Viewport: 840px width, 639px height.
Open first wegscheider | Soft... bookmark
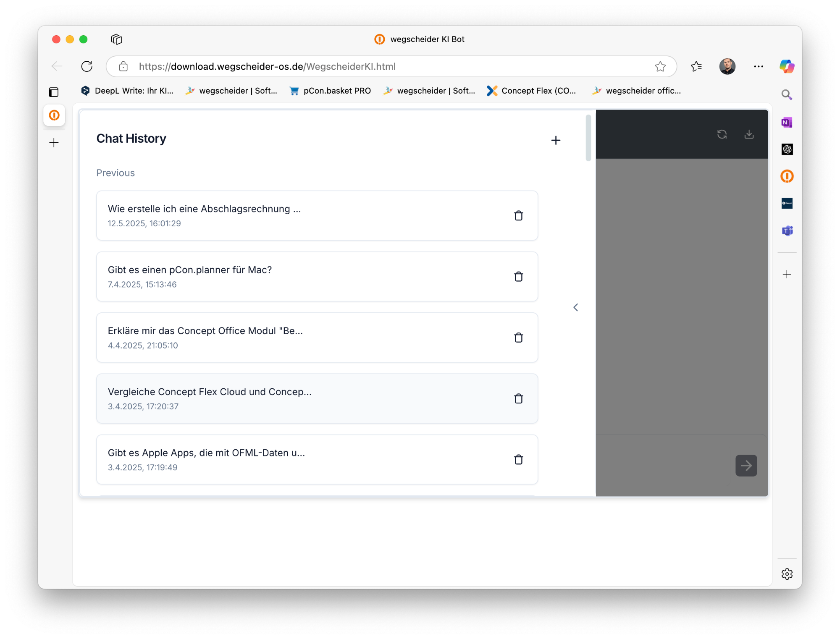tap(231, 91)
